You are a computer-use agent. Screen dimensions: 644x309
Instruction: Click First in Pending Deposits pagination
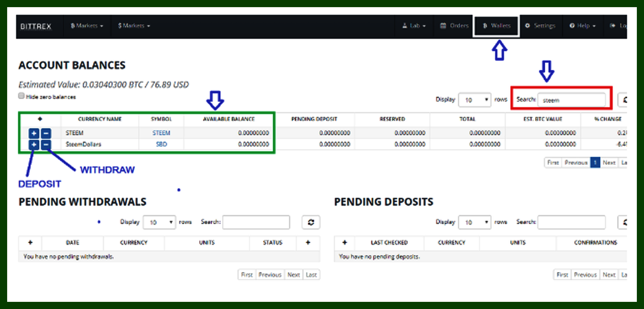coord(562,275)
